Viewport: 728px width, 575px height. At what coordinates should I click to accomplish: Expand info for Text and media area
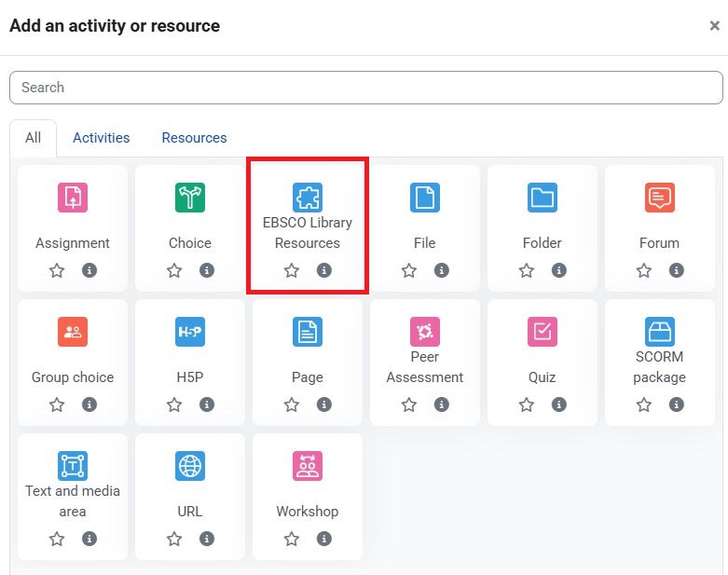tap(89, 539)
